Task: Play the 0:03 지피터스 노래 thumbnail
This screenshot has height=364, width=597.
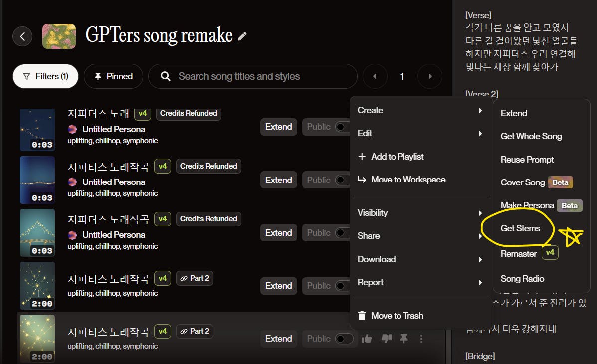Action: coord(37,130)
